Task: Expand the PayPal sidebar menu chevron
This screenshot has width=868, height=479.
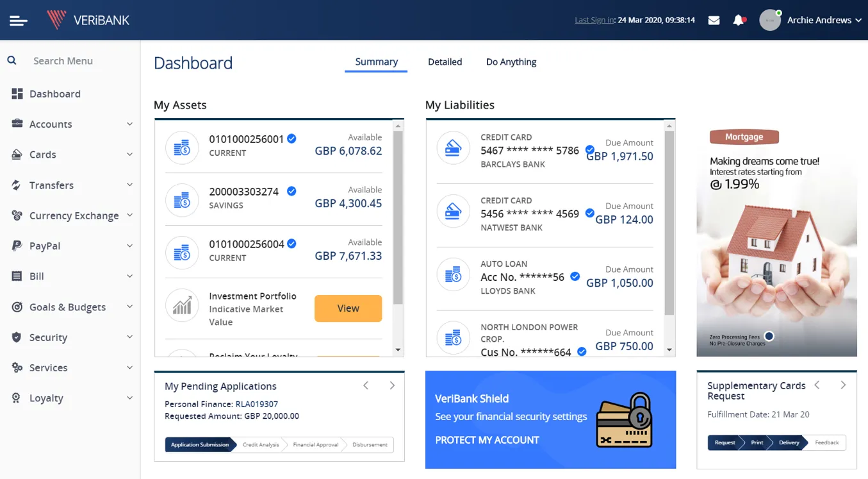Action: (129, 246)
